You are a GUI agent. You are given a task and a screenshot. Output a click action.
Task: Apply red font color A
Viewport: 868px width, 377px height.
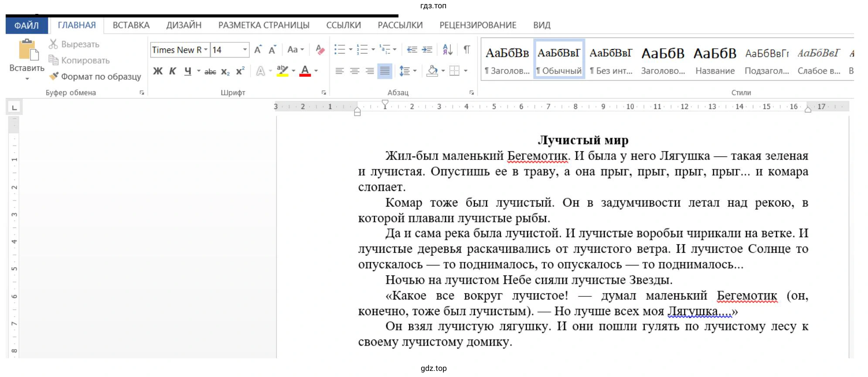pyautogui.click(x=305, y=71)
